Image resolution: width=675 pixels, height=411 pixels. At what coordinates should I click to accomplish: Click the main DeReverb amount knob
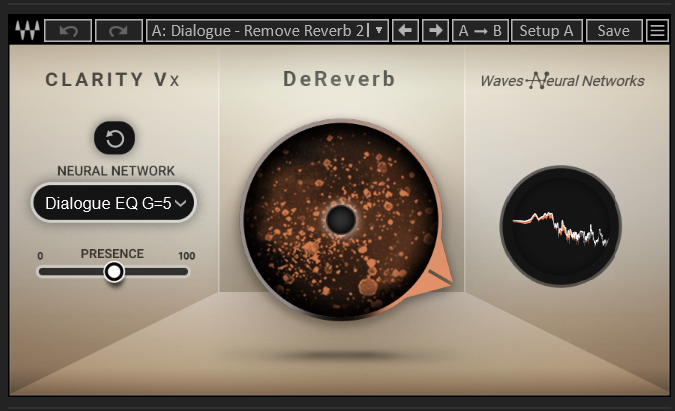point(341,219)
